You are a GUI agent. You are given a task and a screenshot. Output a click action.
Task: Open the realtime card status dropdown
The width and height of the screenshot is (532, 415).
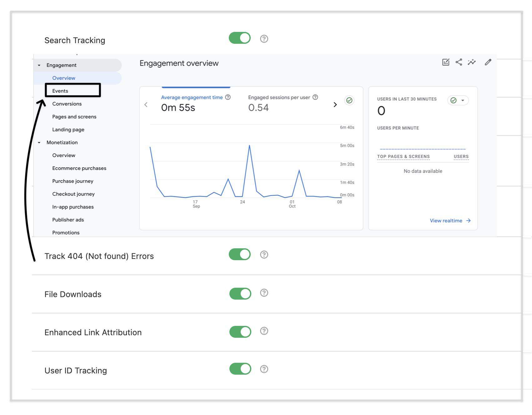tap(458, 100)
